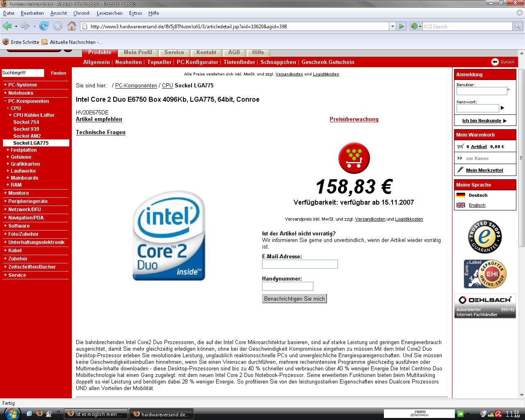Click the ICQ Search magnifier icon
The image size is (525, 420).
[x=518, y=26]
